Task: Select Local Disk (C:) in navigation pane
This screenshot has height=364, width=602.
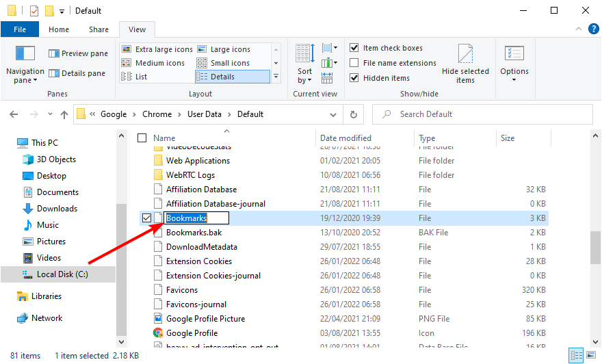Action: [x=58, y=274]
